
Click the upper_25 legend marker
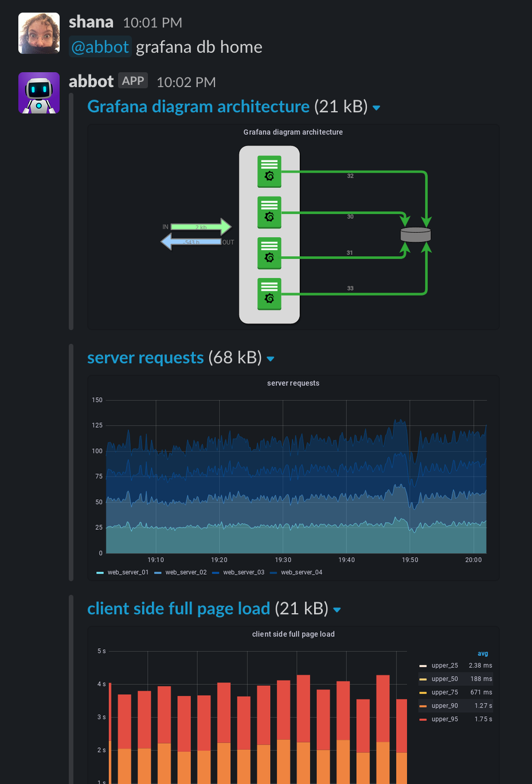pyautogui.click(x=424, y=665)
